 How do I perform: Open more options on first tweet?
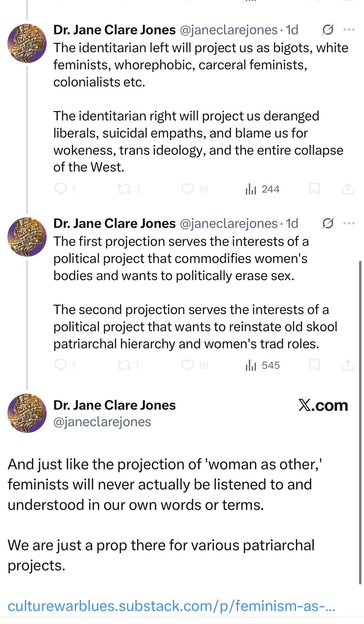point(349,30)
